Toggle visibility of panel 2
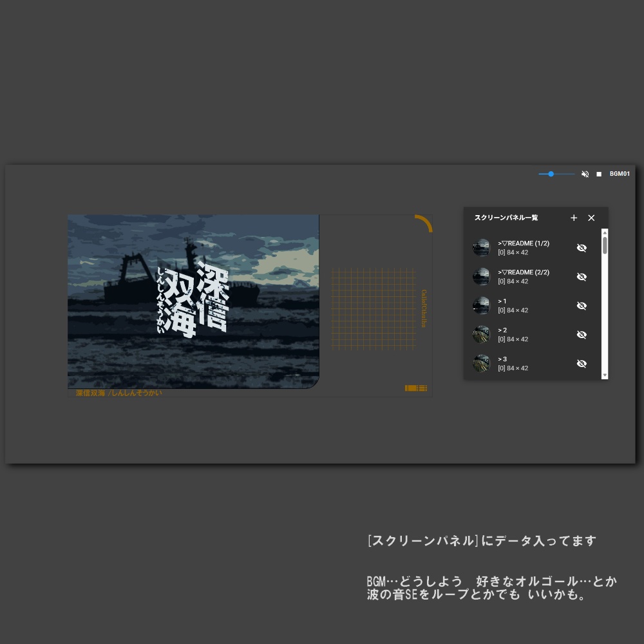Viewport: 644px width, 644px height. 582,334
